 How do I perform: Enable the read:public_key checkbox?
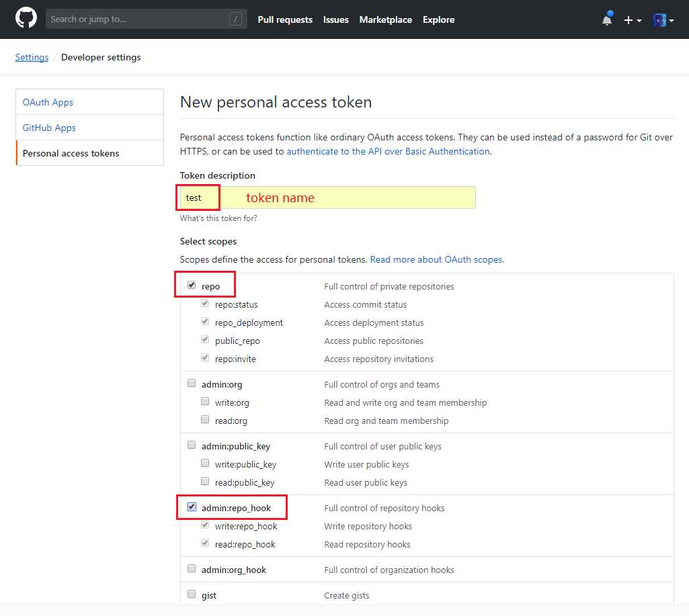coord(205,481)
